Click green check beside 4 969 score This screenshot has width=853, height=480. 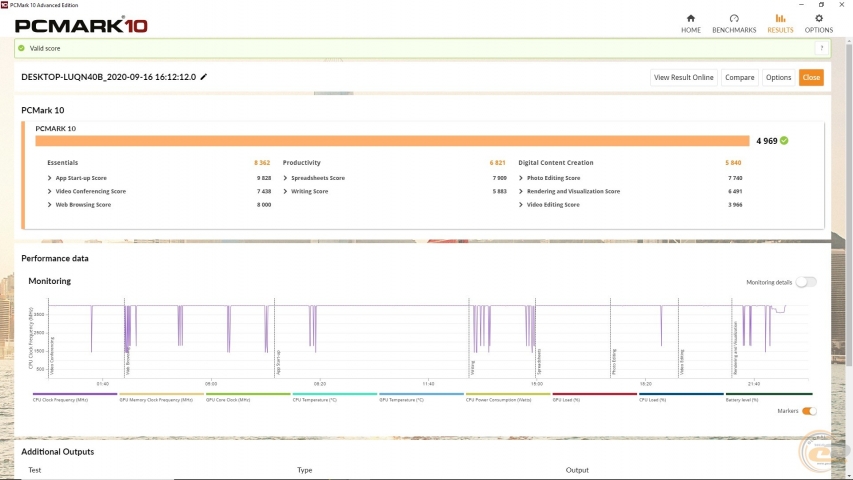pos(784,140)
